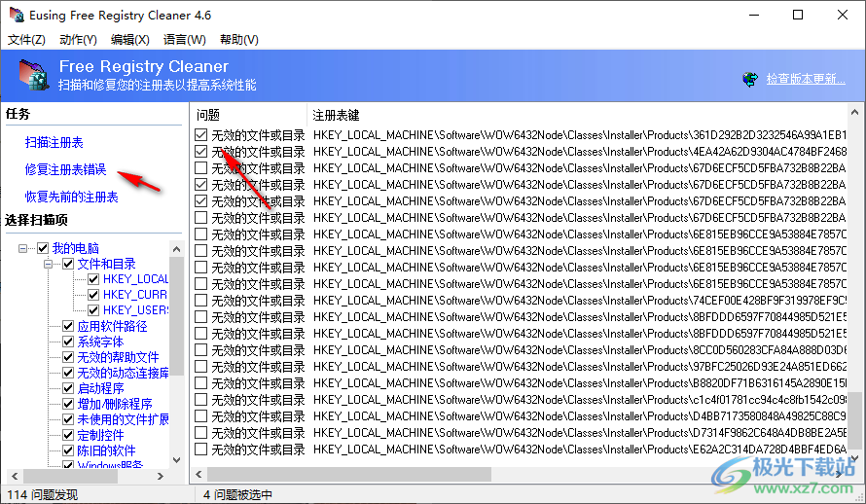The width and height of the screenshot is (866, 504).
Task: Collapse the 文件和目录 tree node
Action: (x=48, y=264)
